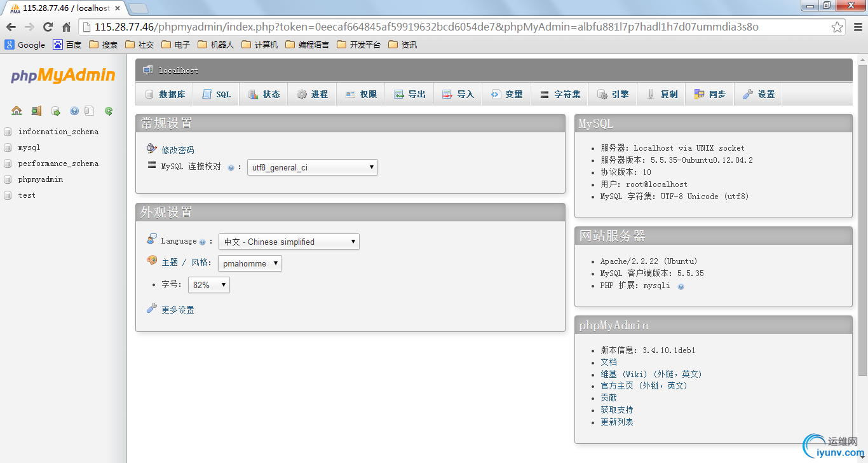
Task: Bookmark page with the star icon
Action: (x=837, y=27)
